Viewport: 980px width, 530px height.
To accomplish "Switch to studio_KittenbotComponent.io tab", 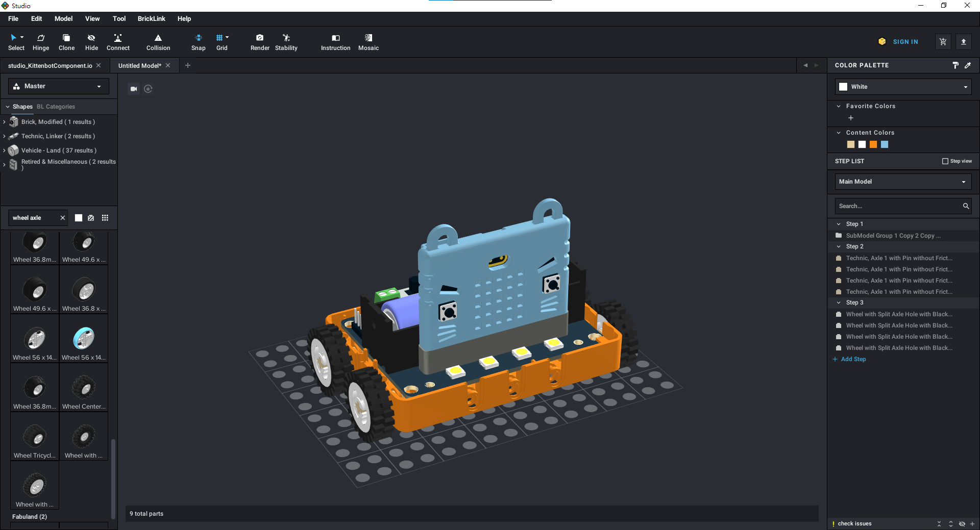I will 50,66.
